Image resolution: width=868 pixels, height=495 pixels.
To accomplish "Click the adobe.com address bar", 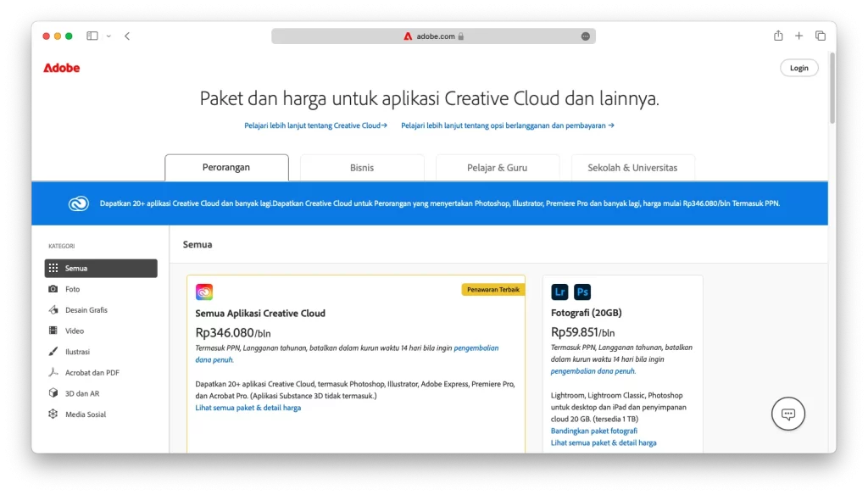I will point(433,36).
